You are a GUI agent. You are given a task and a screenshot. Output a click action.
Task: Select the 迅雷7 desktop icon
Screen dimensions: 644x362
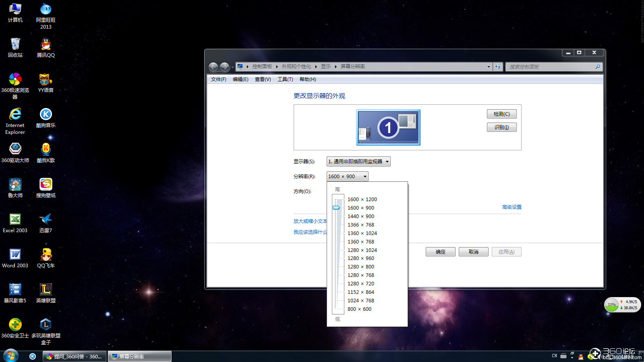(46, 223)
